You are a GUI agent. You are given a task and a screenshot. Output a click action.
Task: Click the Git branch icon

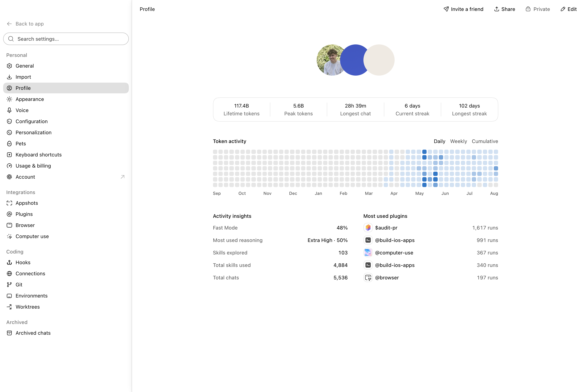[x=9, y=285]
